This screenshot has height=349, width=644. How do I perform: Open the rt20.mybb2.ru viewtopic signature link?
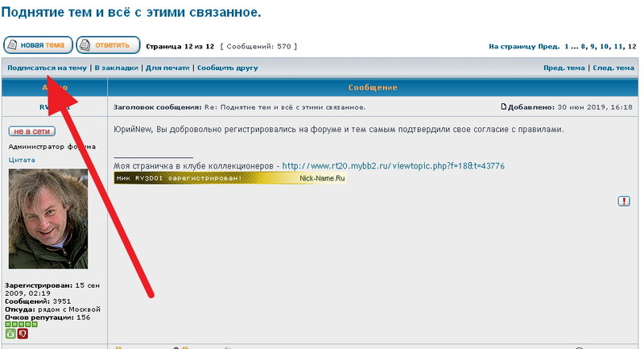pyautogui.click(x=394, y=166)
